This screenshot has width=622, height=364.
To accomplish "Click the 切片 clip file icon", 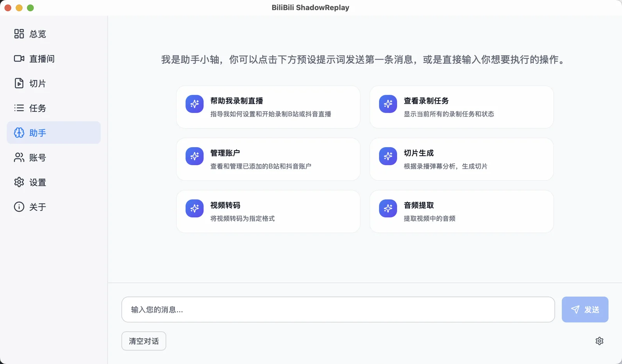I will tap(19, 83).
